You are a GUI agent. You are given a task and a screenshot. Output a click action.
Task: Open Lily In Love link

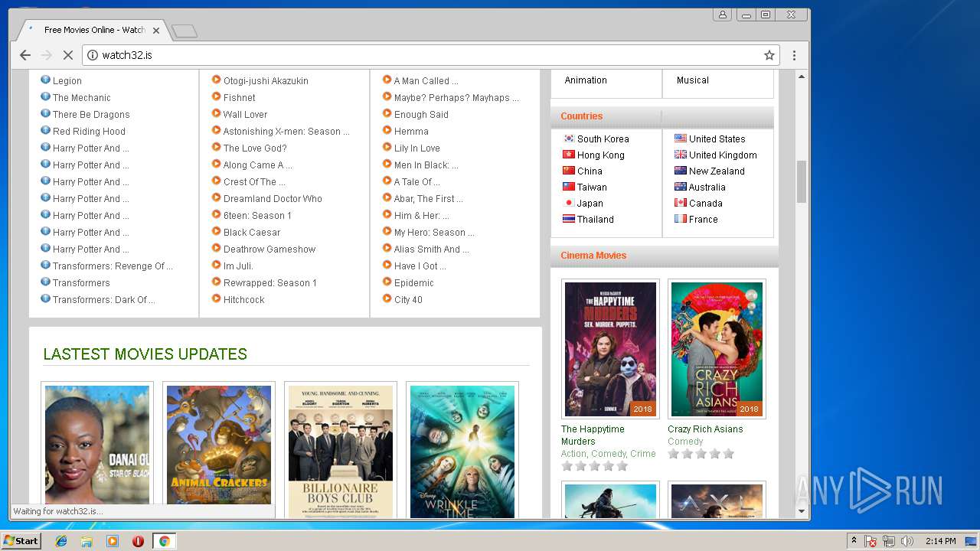[x=417, y=148]
